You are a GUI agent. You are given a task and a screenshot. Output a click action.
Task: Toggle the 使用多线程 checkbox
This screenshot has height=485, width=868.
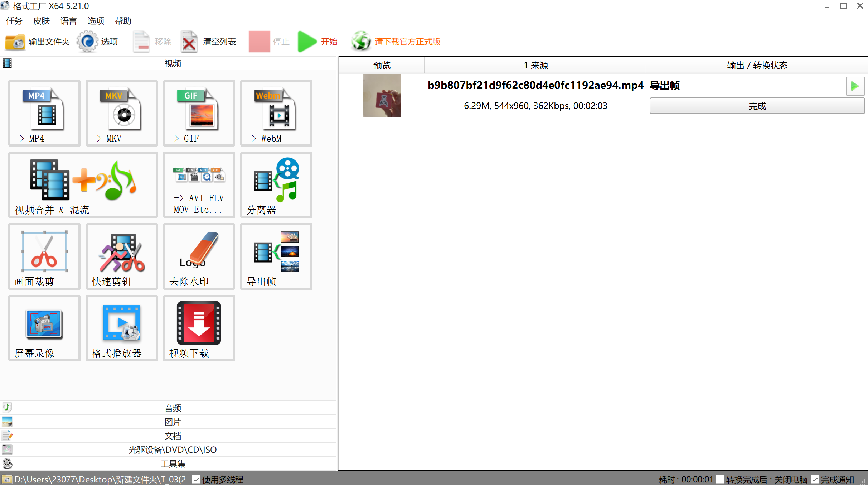[196, 479]
